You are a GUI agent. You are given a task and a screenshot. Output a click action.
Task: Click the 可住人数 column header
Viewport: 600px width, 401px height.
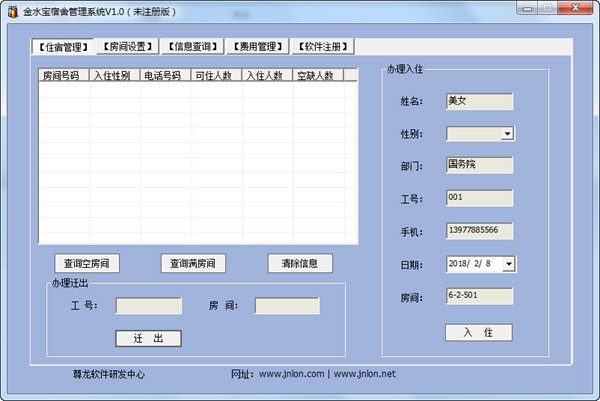pos(217,75)
